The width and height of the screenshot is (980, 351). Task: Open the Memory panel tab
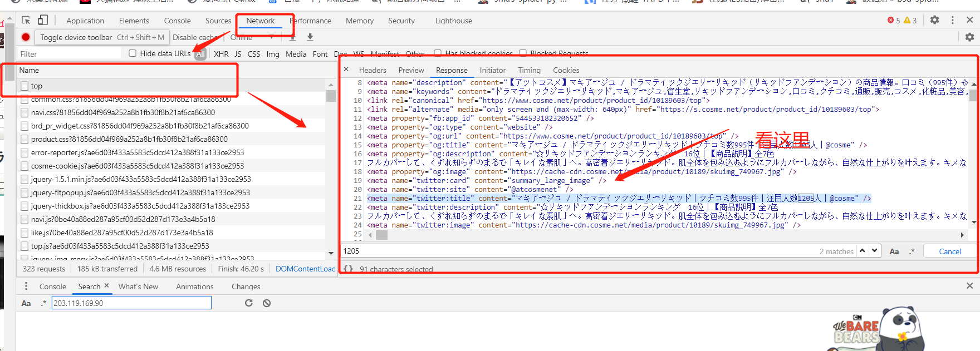360,21
